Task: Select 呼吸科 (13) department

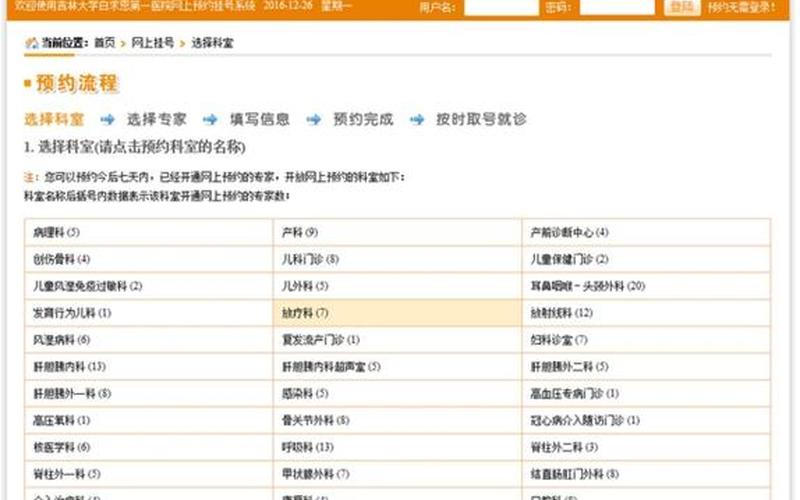Action: [308, 447]
